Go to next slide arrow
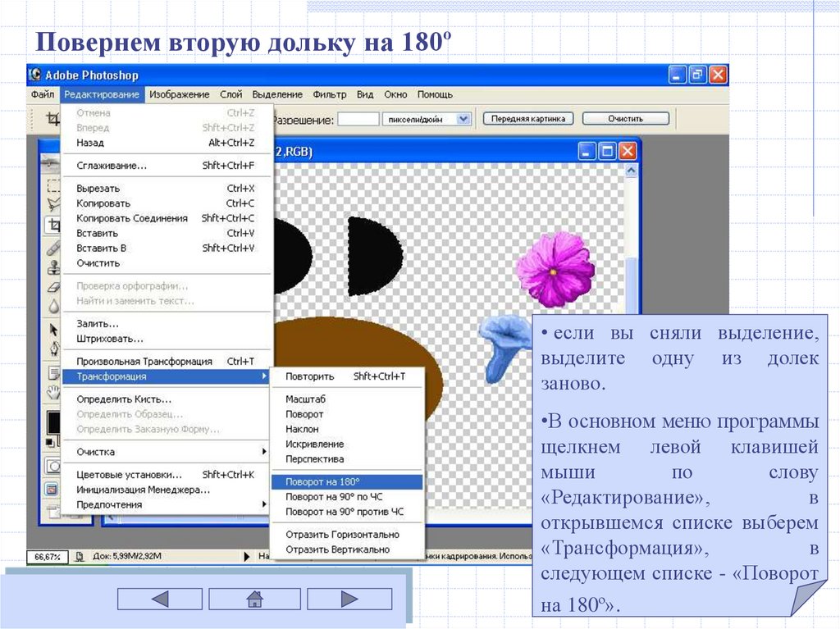The width and height of the screenshot is (840, 629). tap(349, 599)
